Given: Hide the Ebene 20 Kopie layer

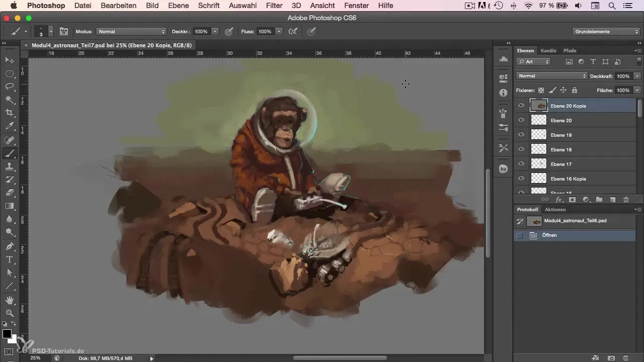Looking at the screenshot, I should [x=521, y=106].
